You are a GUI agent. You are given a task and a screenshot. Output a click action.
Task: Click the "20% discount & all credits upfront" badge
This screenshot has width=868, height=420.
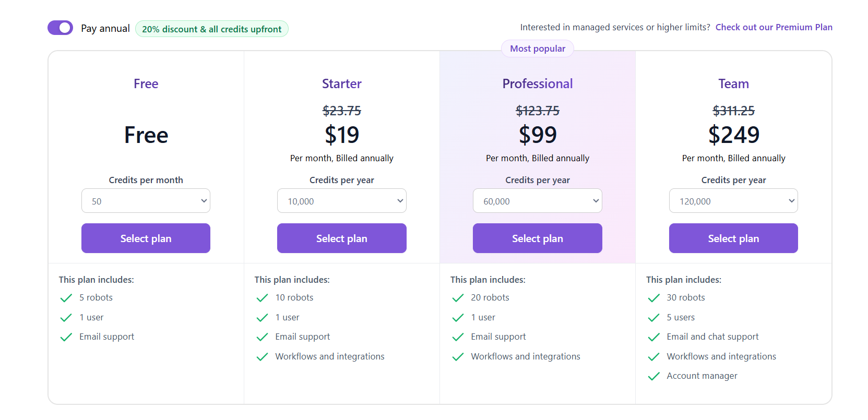pos(211,29)
